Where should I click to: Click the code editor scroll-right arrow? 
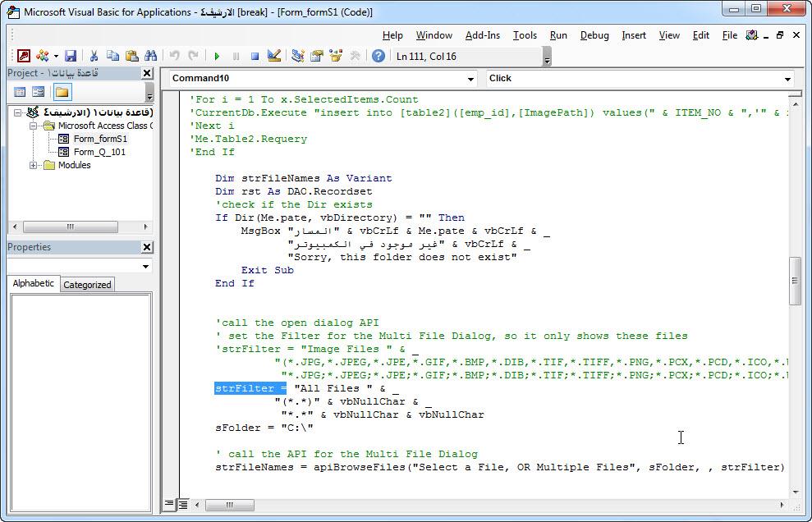click(782, 505)
